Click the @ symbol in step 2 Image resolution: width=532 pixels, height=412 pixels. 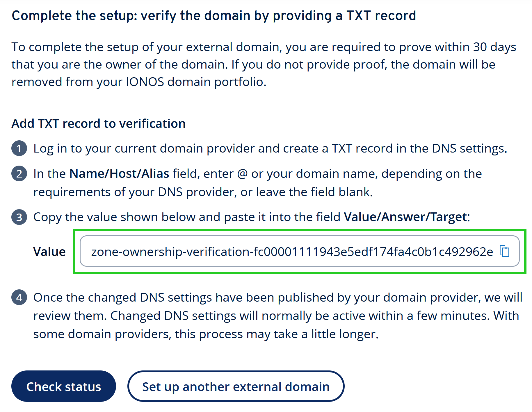pyautogui.click(x=242, y=174)
